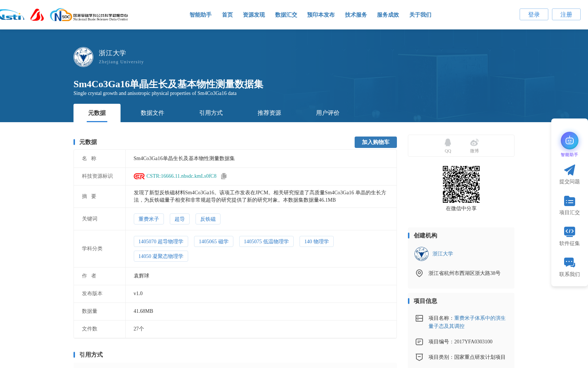Viewport: 588px width, 368px height.
Task: Go to 首页 in navigation
Action: click(x=227, y=15)
